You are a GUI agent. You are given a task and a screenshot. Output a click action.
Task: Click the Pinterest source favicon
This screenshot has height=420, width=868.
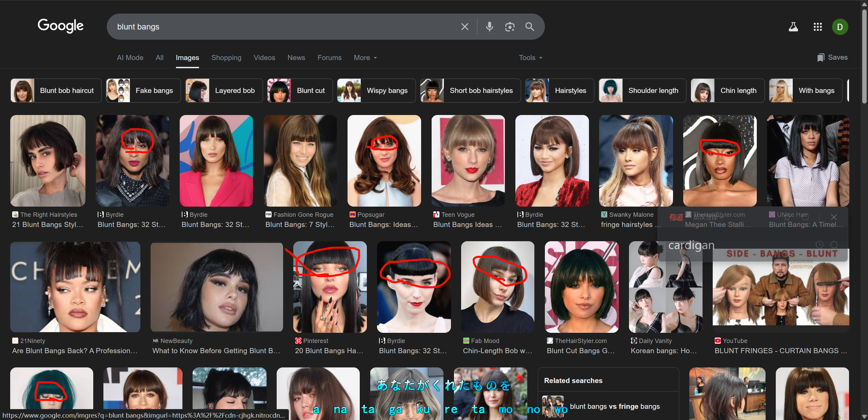click(298, 341)
